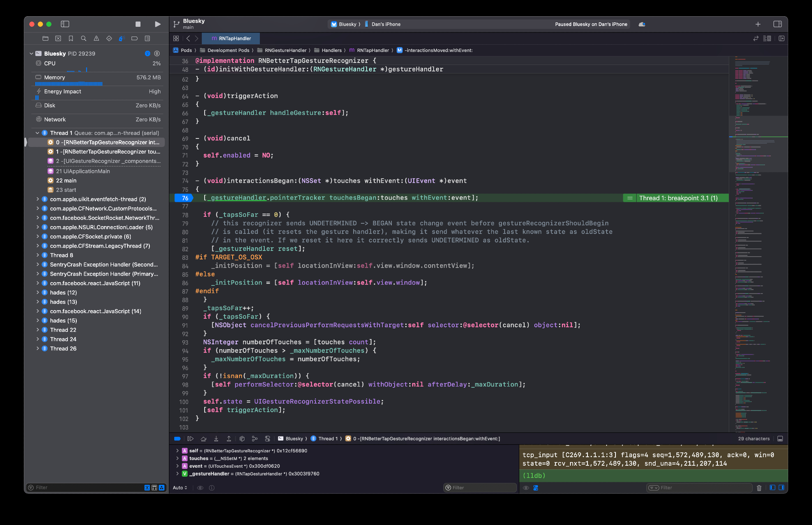Expand the hades (12) thread

click(x=38, y=292)
